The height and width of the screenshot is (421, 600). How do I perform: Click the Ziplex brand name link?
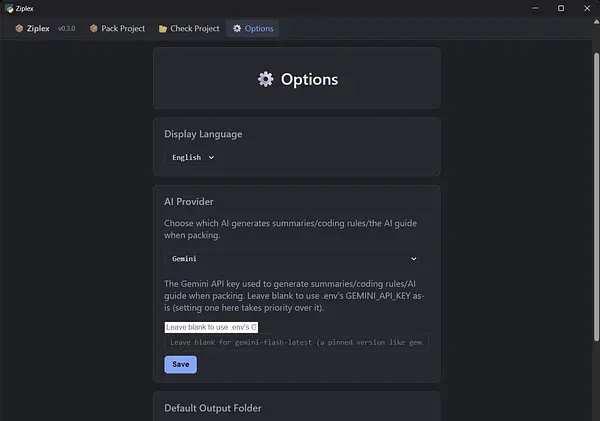coord(38,28)
